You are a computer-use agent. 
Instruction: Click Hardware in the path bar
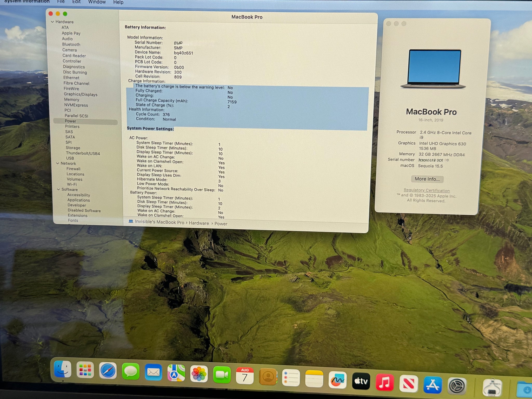199,223
